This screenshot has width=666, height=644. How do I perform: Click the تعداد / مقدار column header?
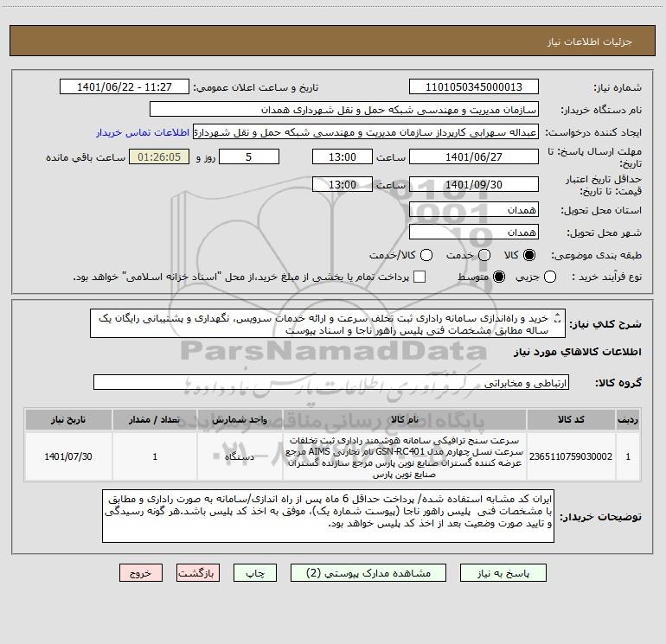point(155,419)
